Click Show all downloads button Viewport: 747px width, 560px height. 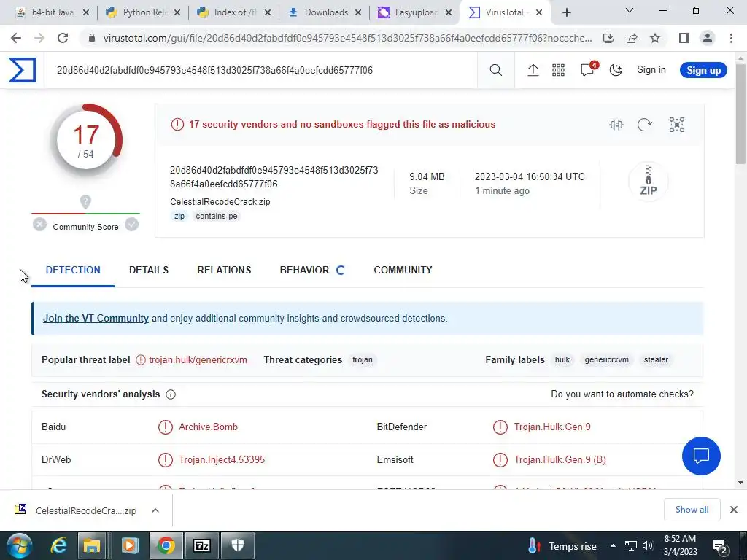692,510
